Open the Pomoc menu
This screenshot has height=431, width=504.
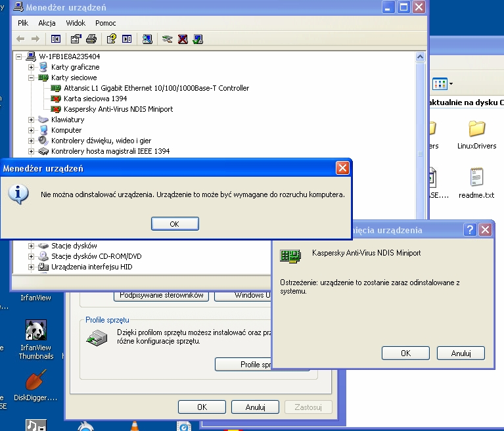pos(105,23)
